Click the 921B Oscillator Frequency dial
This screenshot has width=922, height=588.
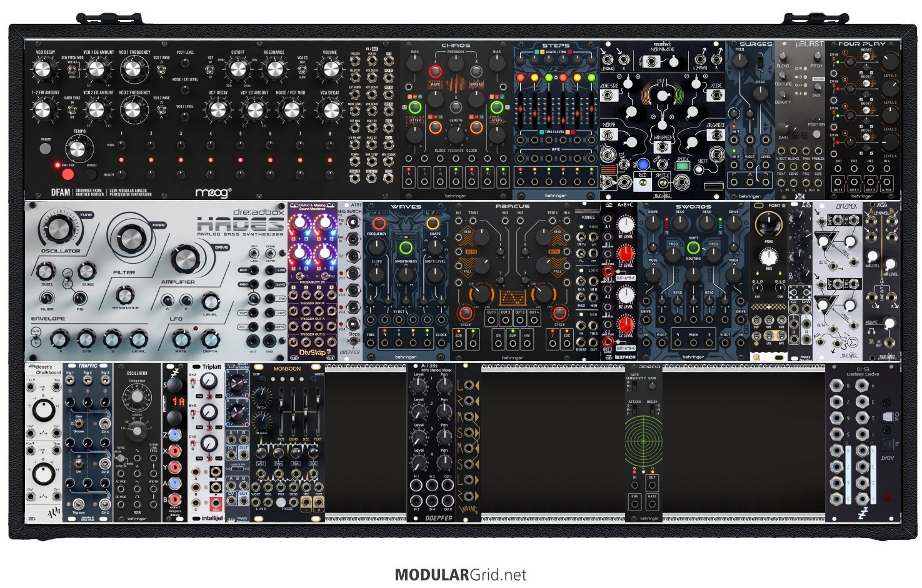click(137, 395)
